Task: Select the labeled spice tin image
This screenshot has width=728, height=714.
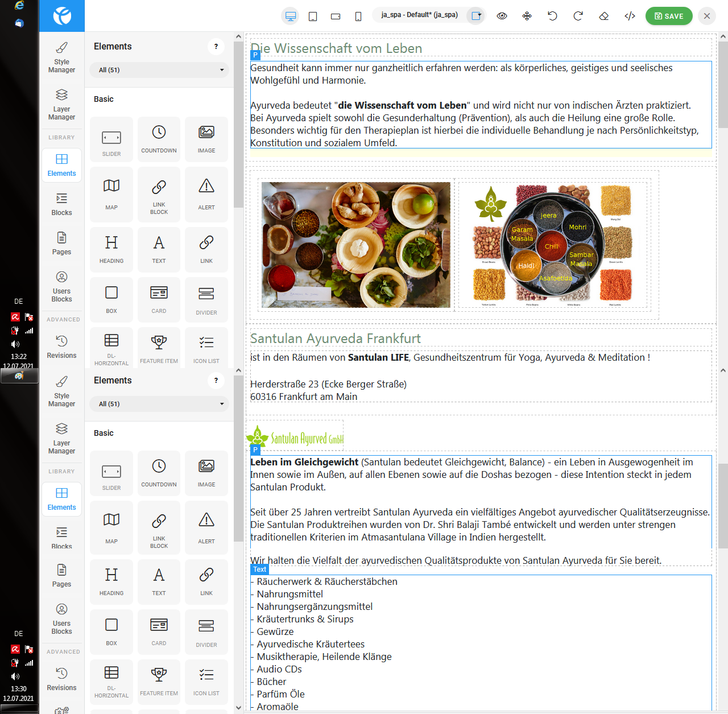Action: (553, 245)
